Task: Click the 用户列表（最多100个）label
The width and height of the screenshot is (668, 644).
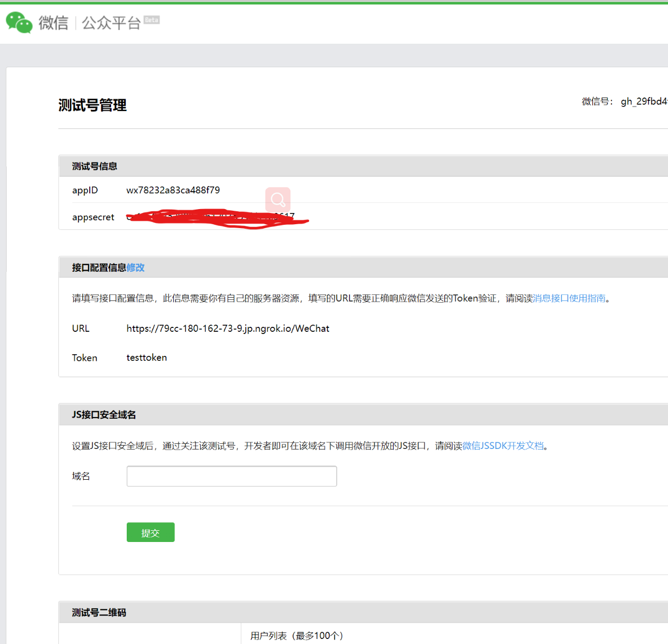Action: [x=297, y=636]
